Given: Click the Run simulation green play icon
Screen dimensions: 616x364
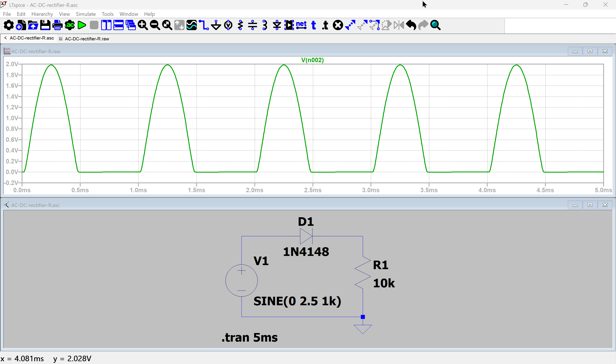Looking at the screenshot, I should pyautogui.click(x=82, y=25).
